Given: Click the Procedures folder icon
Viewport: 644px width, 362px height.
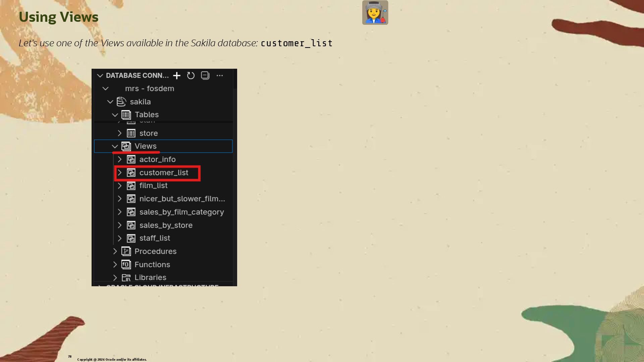Looking at the screenshot, I should click(x=126, y=251).
